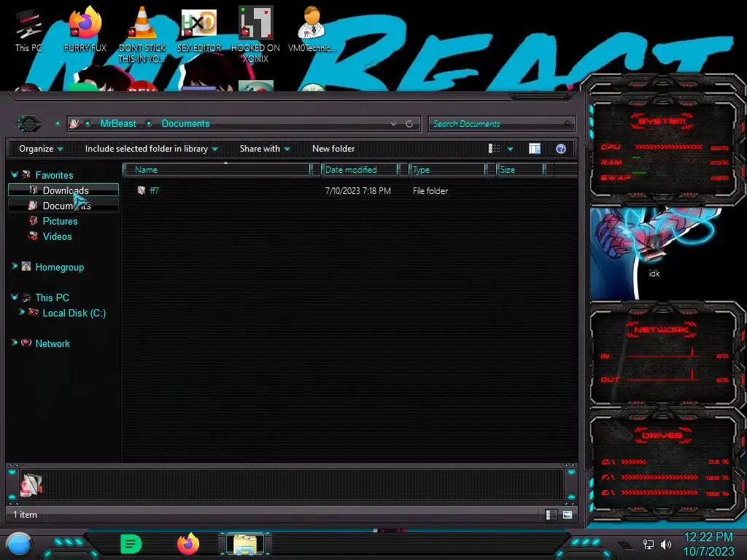The image size is (747, 560).
Task: Switch to large icons view in status bar
Action: pos(568,515)
